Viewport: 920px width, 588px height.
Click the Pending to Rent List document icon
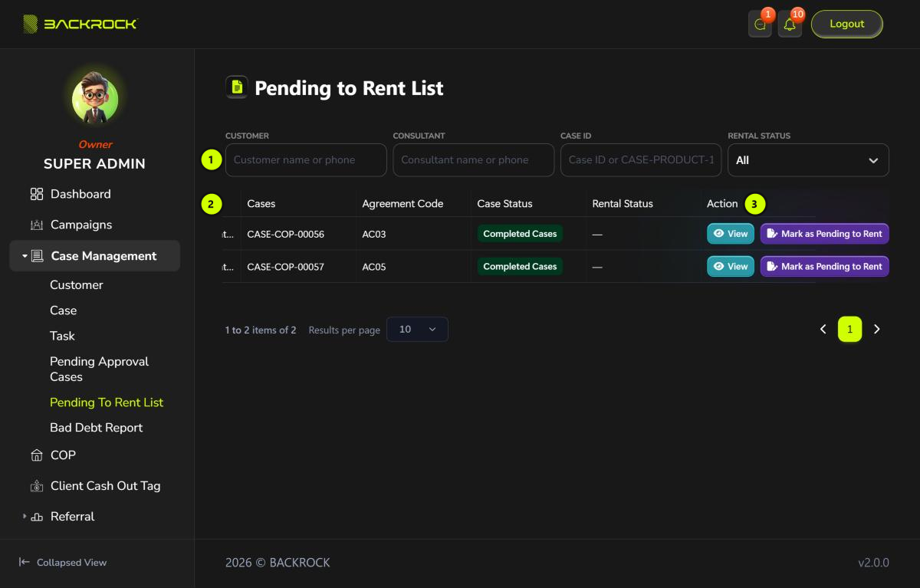tap(237, 87)
